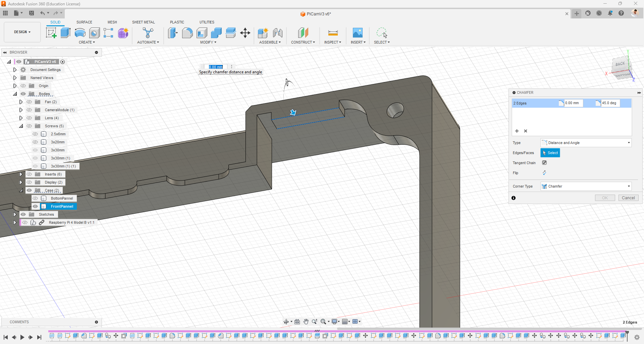Screen dimensions: 644x344
Task: Uncheck the Tangent Chain checkbox
Action: pyautogui.click(x=544, y=163)
